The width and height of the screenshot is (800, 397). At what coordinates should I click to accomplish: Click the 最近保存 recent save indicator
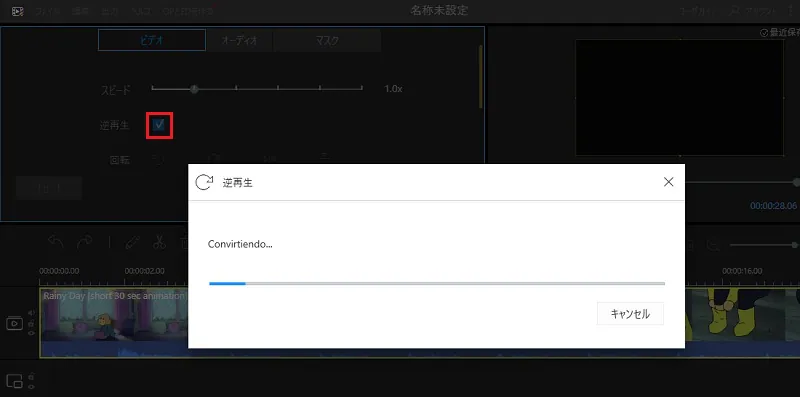[780, 33]
